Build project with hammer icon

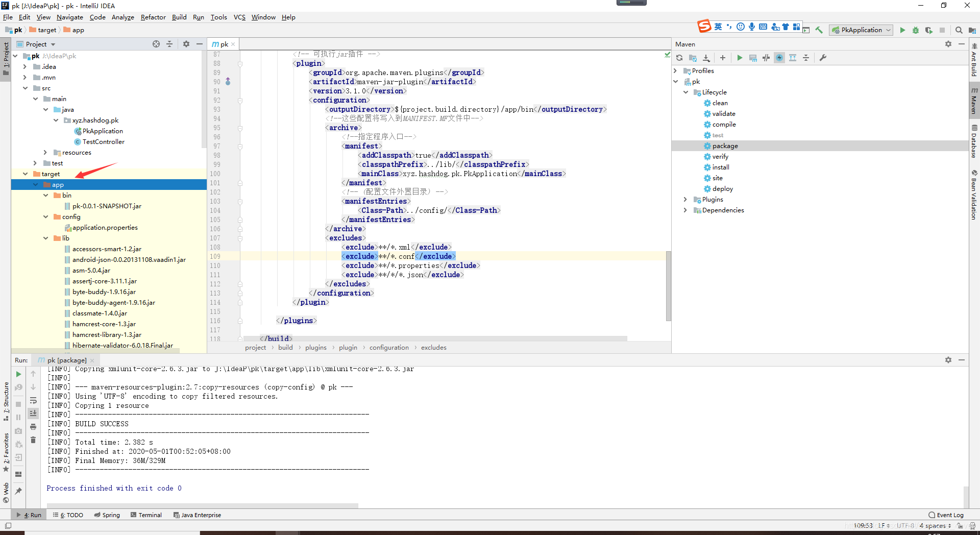[x=819, y=30]
